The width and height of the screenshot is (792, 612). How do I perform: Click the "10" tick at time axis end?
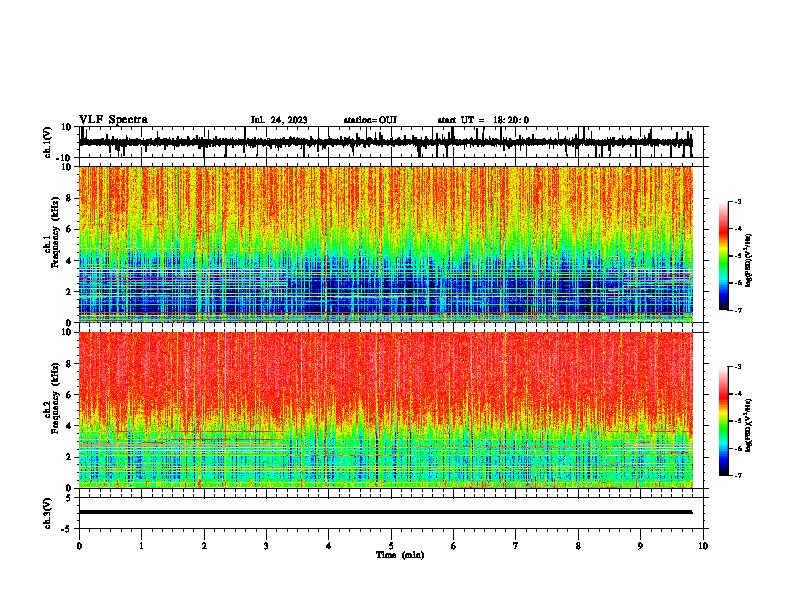[x=703, y=546]
